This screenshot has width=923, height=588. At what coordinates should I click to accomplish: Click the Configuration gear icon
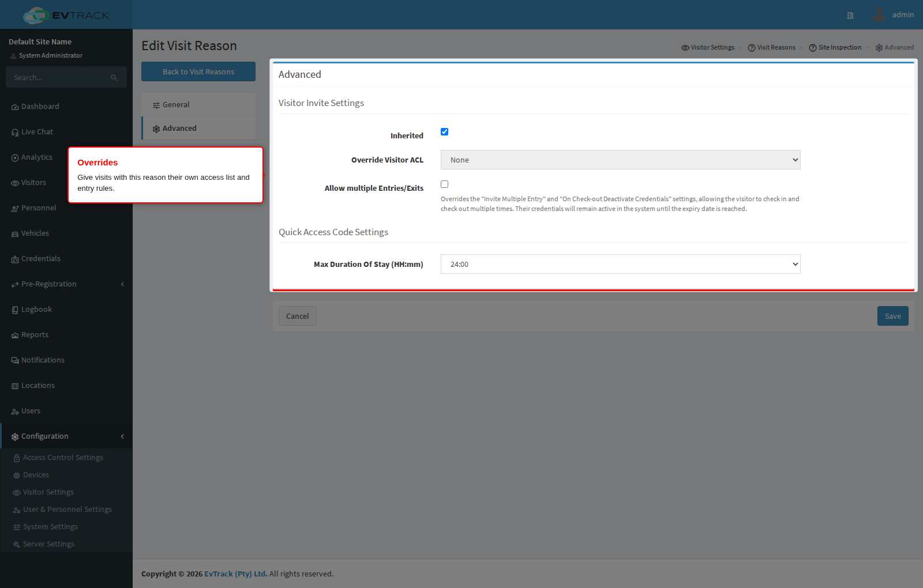[x=15, y=437]
